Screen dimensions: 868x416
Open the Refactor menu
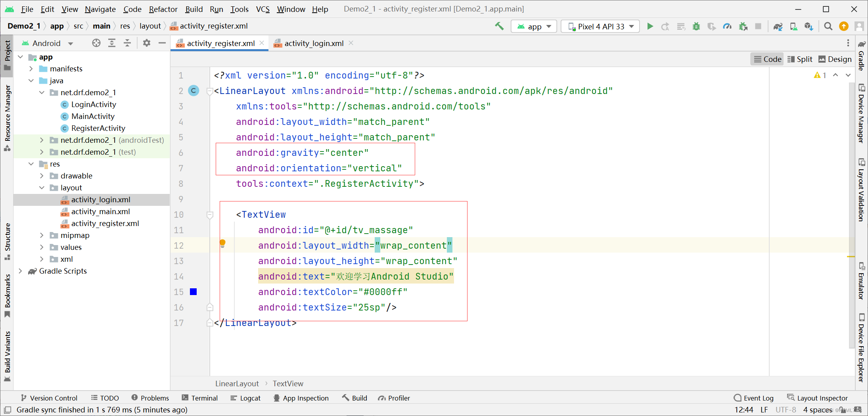163,9
